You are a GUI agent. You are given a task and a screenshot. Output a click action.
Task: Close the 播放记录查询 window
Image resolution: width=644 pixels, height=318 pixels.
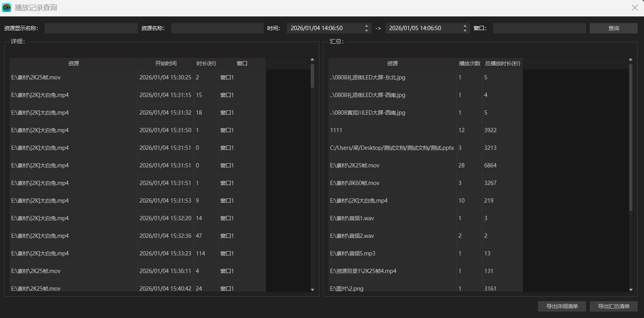[635, 8]
